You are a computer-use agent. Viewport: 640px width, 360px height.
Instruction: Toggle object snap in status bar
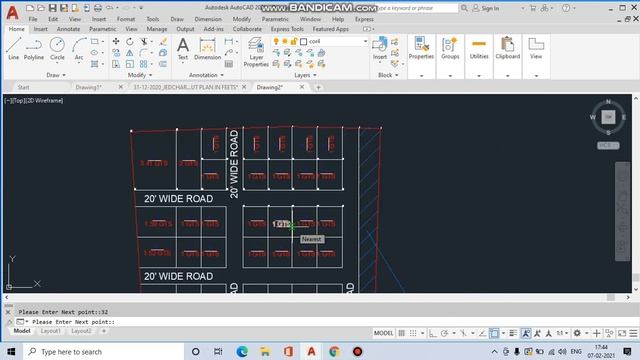point(494,333)
